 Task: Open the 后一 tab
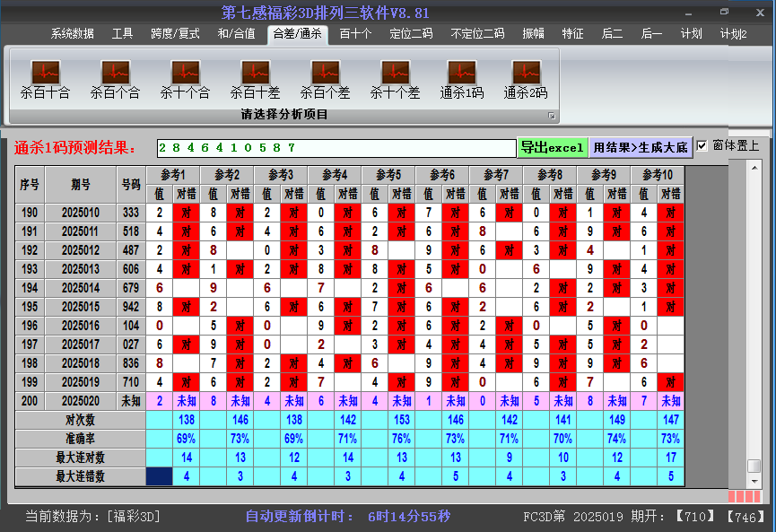[652, 34]
